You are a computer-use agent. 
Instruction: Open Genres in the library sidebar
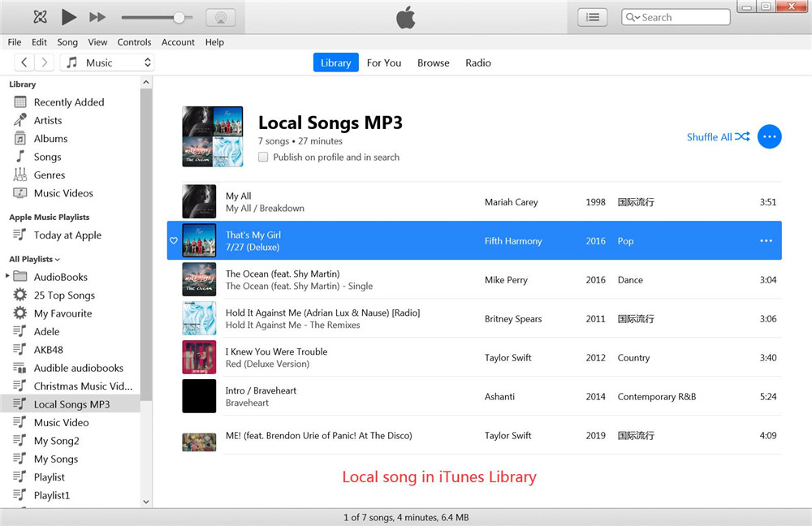click(x=50, y=175)
